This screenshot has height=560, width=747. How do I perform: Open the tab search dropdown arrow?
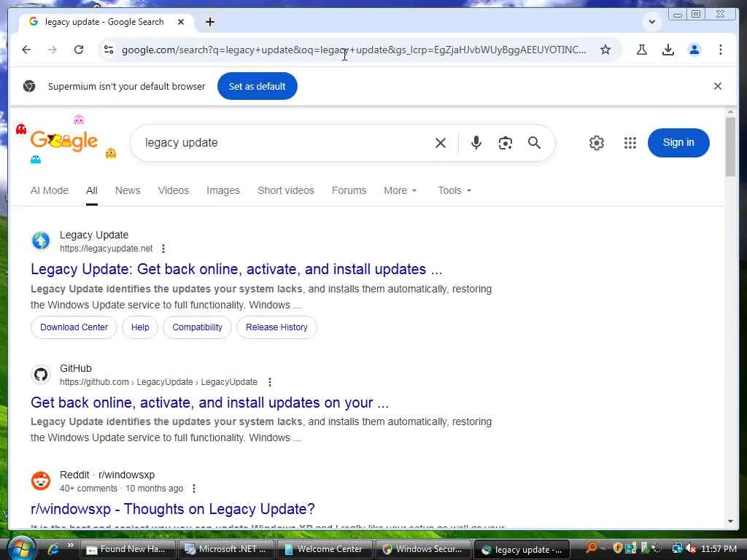pos(651,22)
